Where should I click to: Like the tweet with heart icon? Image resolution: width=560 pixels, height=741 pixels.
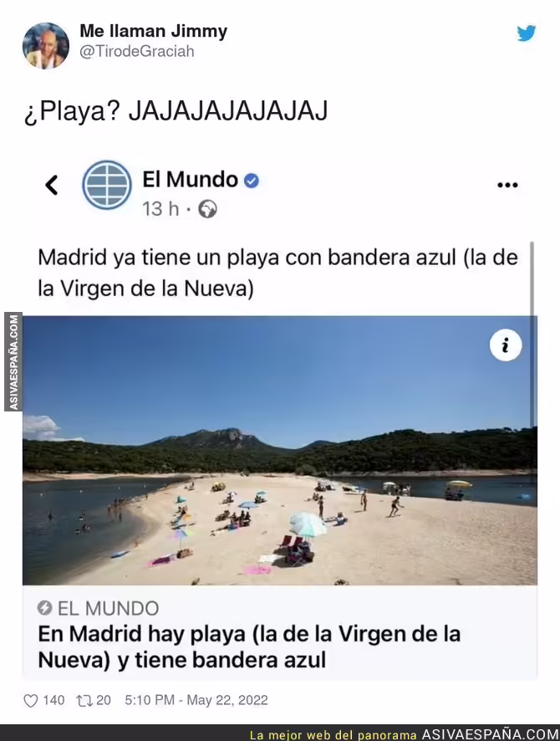31,700
